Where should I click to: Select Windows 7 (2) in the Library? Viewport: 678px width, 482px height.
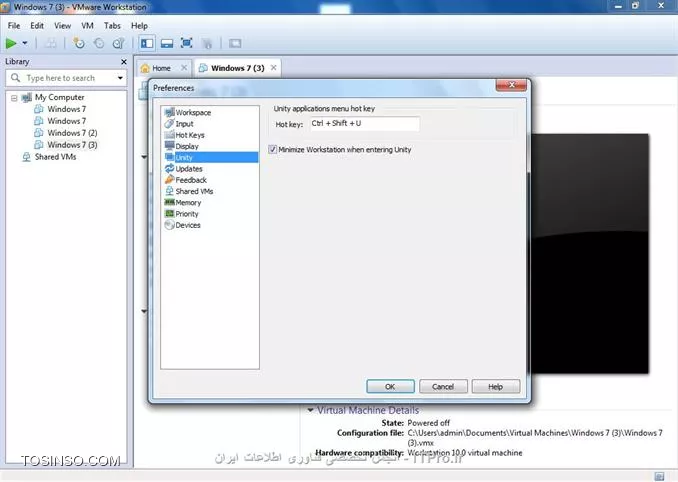click(72, 133)
